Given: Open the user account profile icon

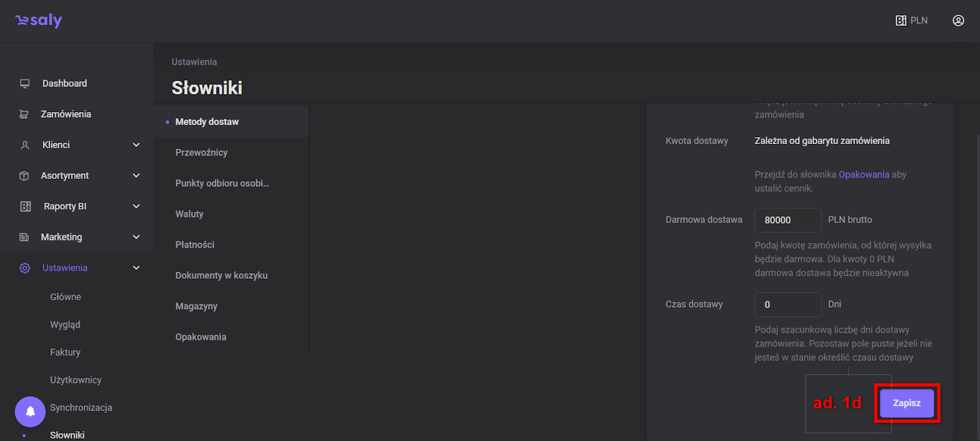Looking at the screenshot, I should pos(958,21).
